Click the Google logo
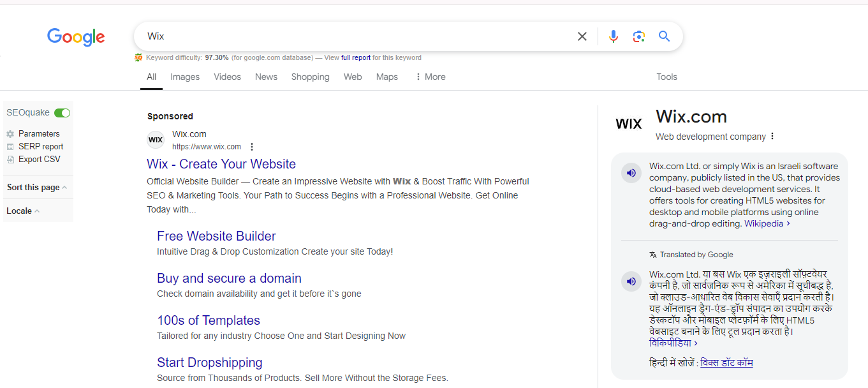The width and height of the screenshot is (868, 388). (x=76, y=37)
